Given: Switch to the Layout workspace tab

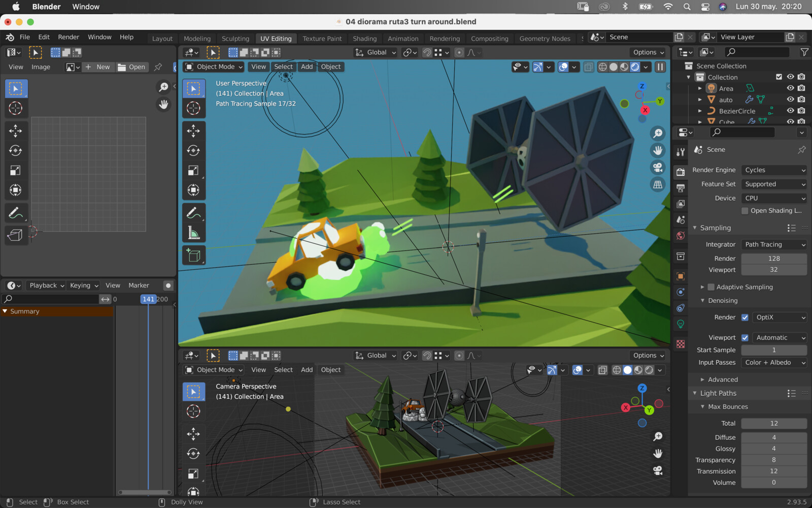Looking at the screenshot, I should [x=162, y=39].
